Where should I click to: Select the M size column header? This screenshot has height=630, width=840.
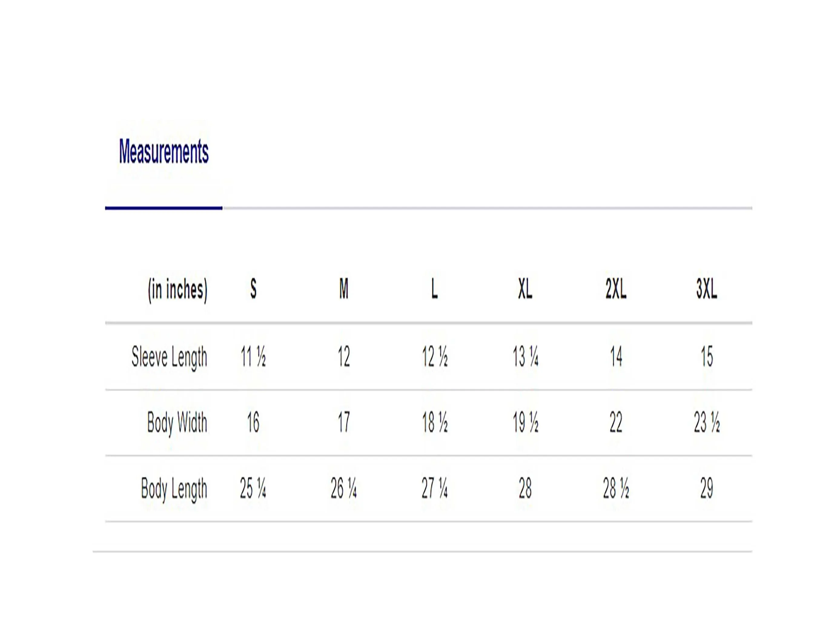[344, 289]
